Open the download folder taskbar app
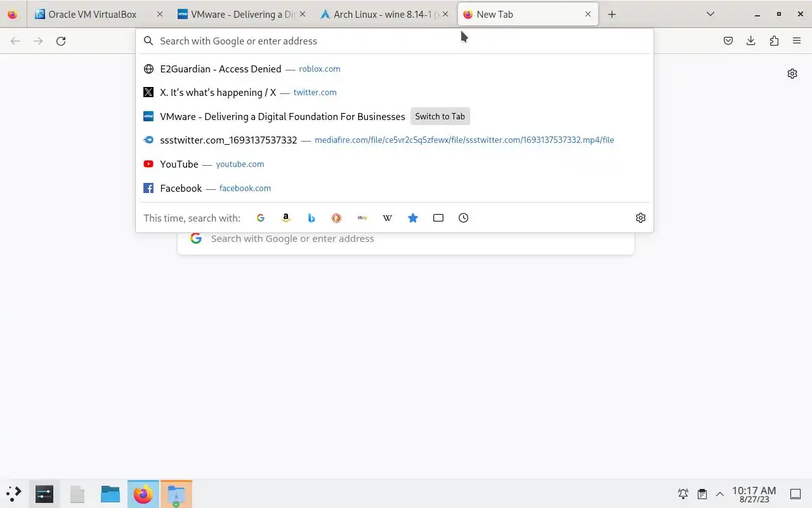Screen dimensions: 812x508 click(176, 493)
